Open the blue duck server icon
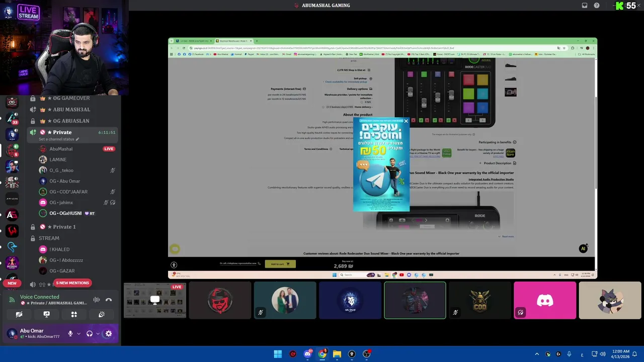The width and height of the screenshot is (644, 362). (x=12, y=247)
